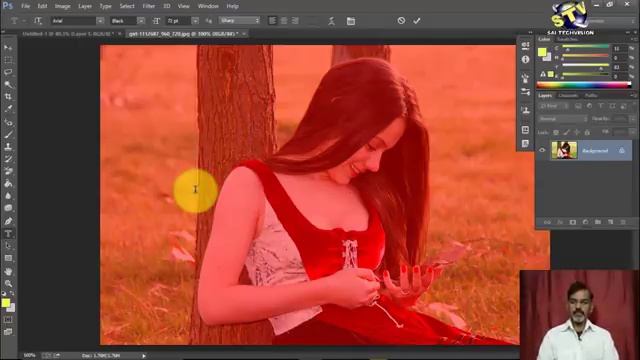The width and height of the screenshot is (640, 360).
Task: Center align the text
Action: point(284,20)
